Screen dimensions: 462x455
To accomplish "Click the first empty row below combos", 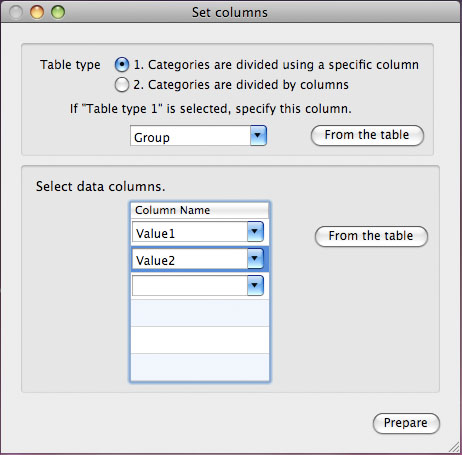I will pos(200,313).
